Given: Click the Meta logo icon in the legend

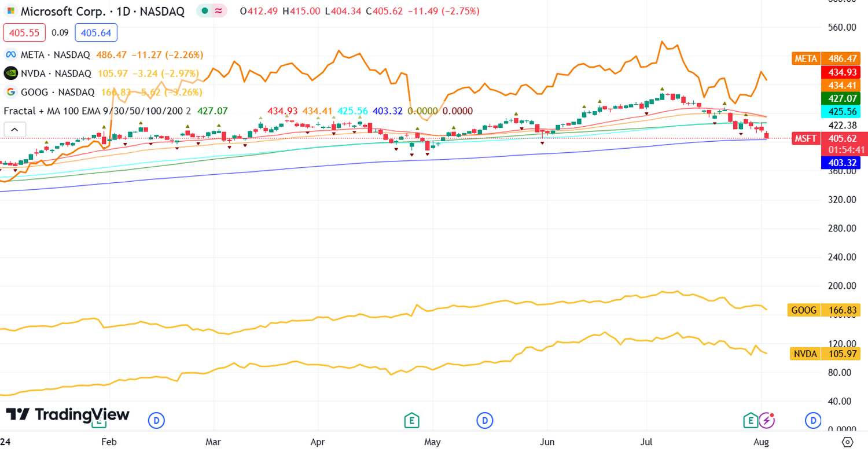Looking at the screenshot, I should point(10,55).
